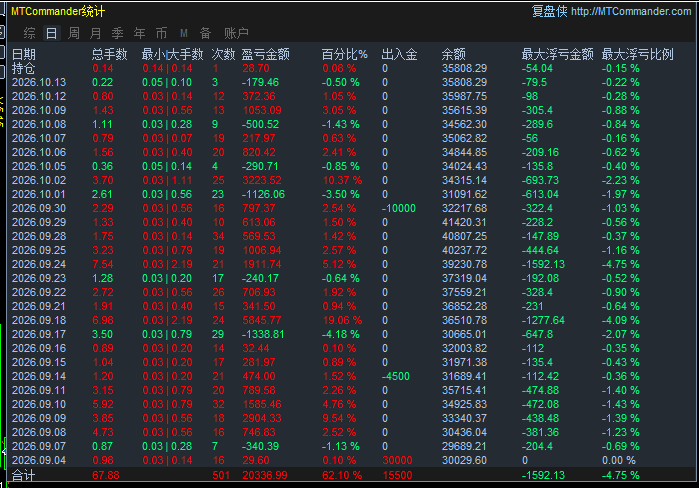699x488 pixels.
Task: Click the 出入金 column header
Action: pyautogui.click(x=399, y=54)
